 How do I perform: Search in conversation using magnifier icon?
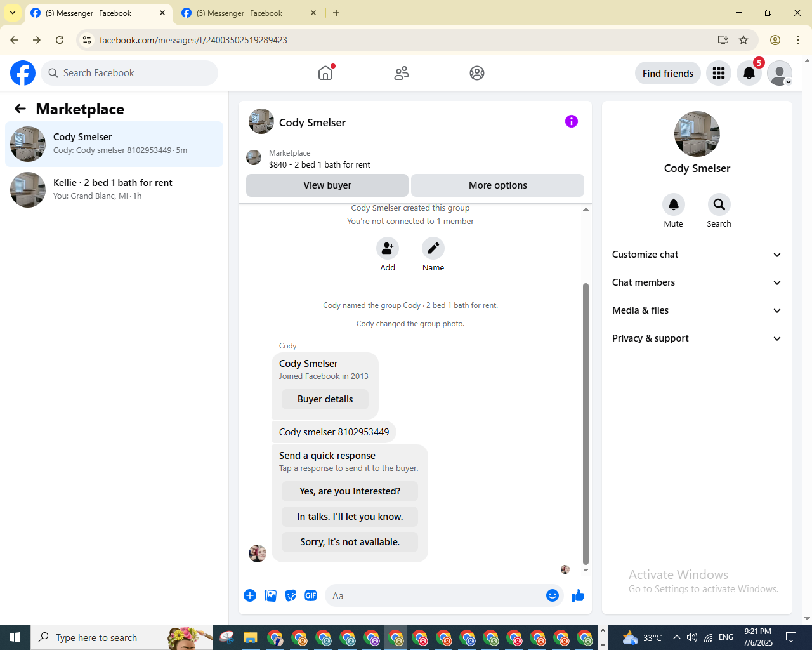[719, 204]
